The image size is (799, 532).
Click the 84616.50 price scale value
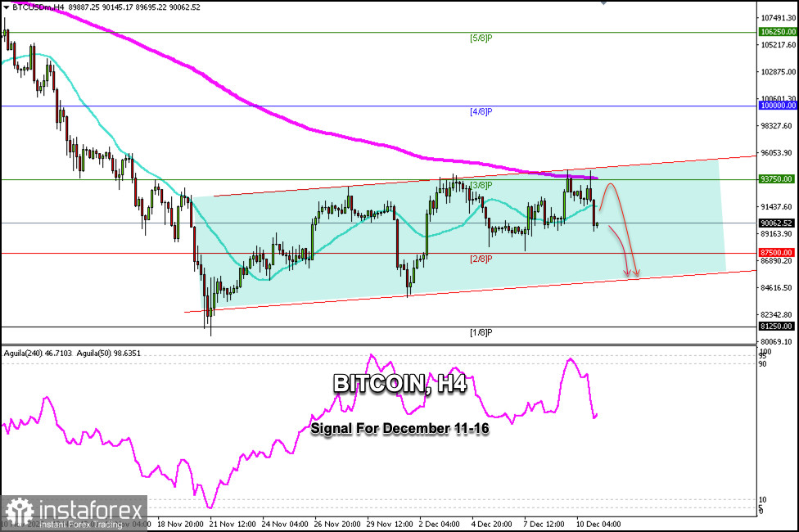[x=777, y=288]
